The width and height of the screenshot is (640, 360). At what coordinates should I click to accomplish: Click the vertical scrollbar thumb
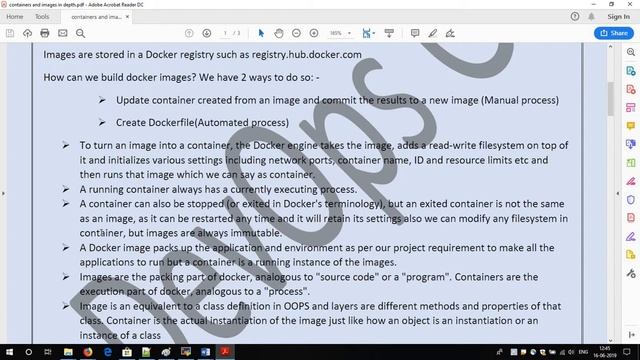(611, 99)
